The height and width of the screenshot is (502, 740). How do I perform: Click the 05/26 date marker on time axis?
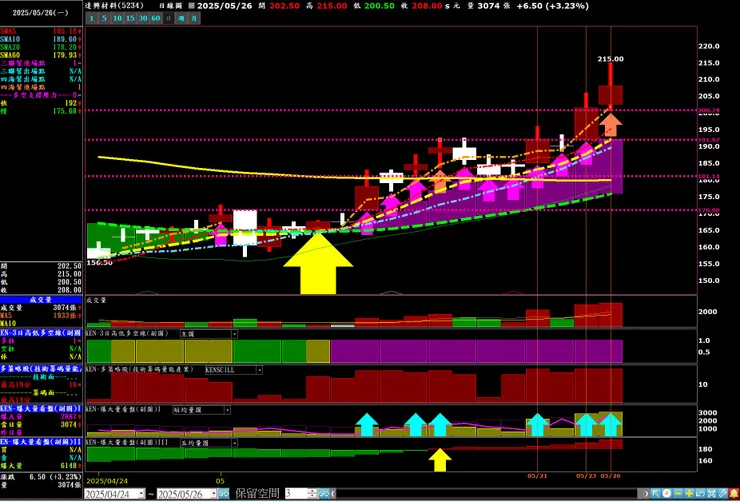tap(610, 476)
